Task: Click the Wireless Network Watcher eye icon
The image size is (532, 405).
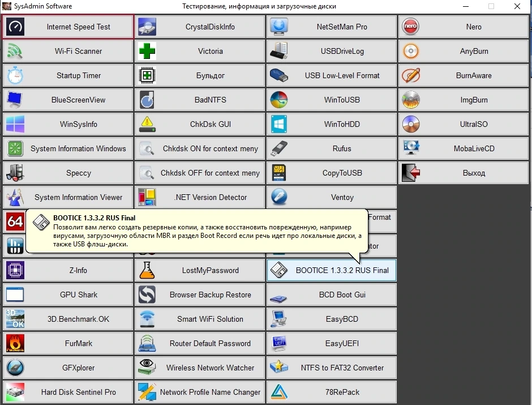Action: (147, 368)
